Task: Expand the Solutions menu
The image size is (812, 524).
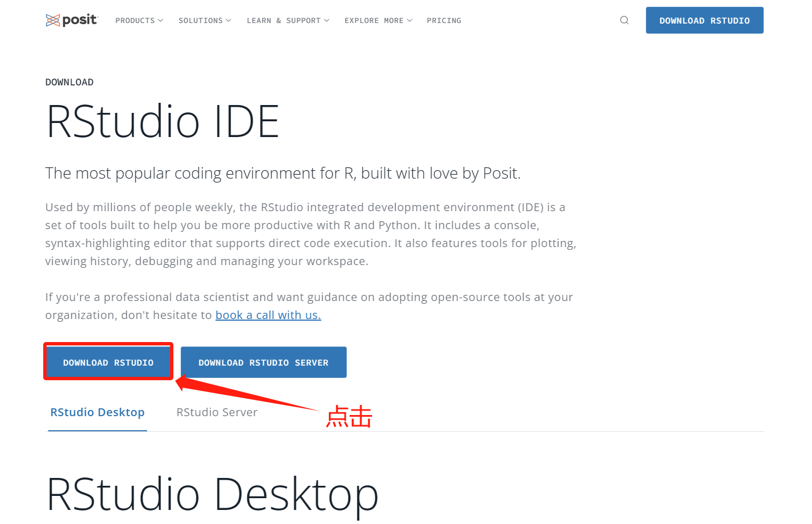Action: point(205,21)
